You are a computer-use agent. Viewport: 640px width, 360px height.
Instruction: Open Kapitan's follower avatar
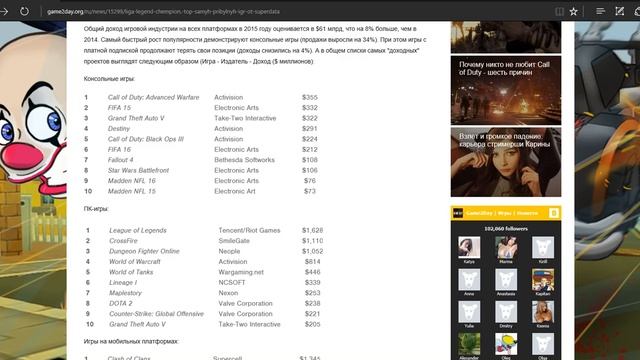click(x=542, y=279)
